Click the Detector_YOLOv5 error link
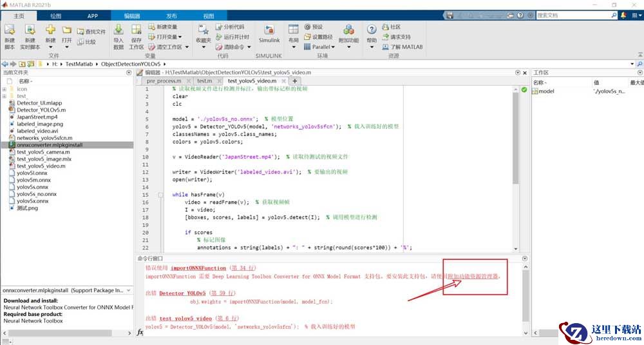The width and height of the screenshot is (644, 345). (x=182, y=293)
